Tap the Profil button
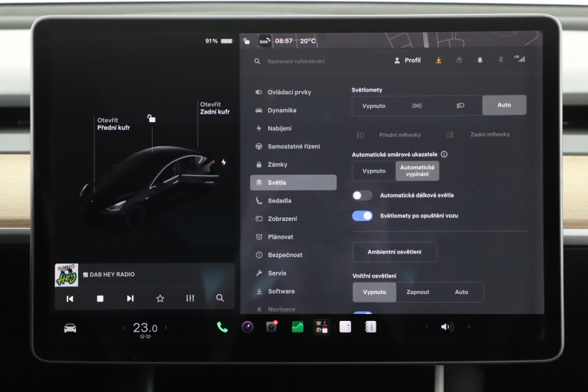Image resolution: width=588 pixels, height=392 pixels. click(x=408, y=60)
